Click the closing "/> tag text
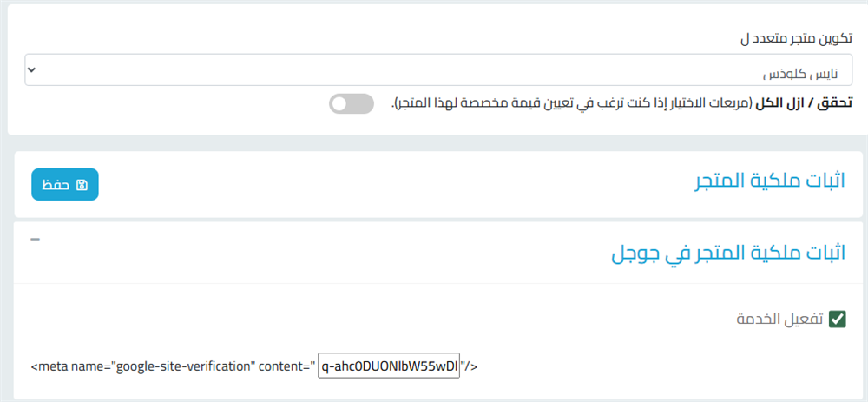 (x=470, y=366)
